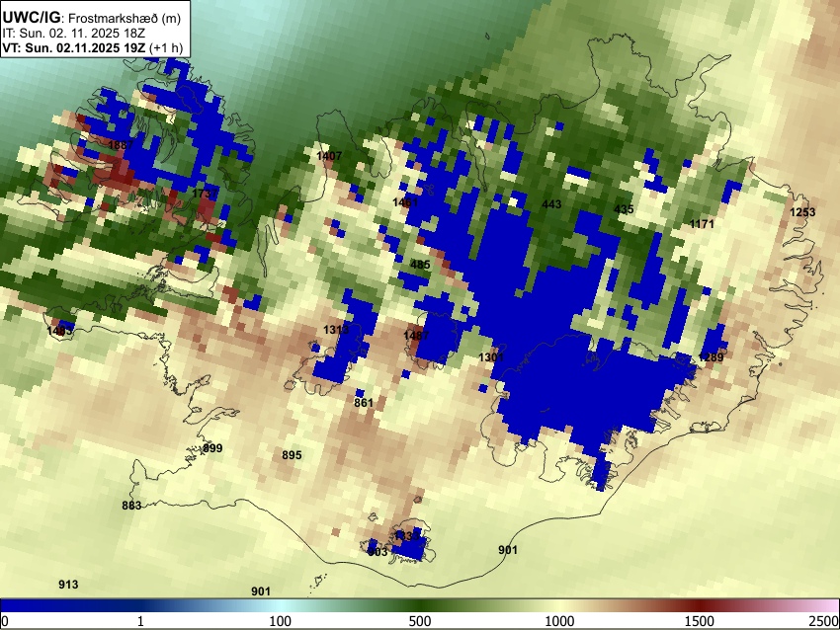Click the map value 899
840x630 pixels.
pos(212,448)
